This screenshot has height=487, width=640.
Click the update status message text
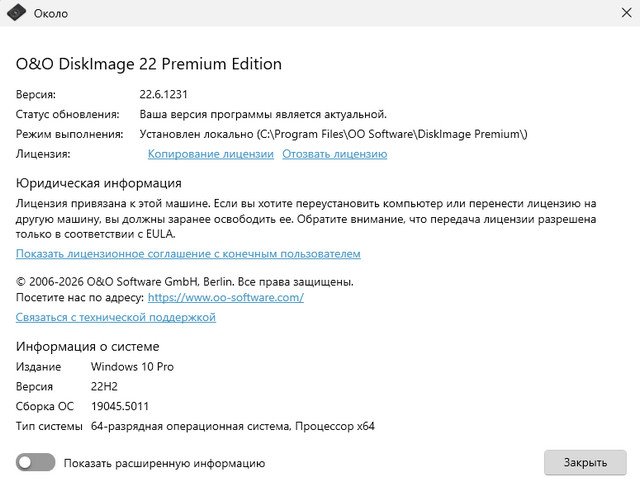coord(262,114)
